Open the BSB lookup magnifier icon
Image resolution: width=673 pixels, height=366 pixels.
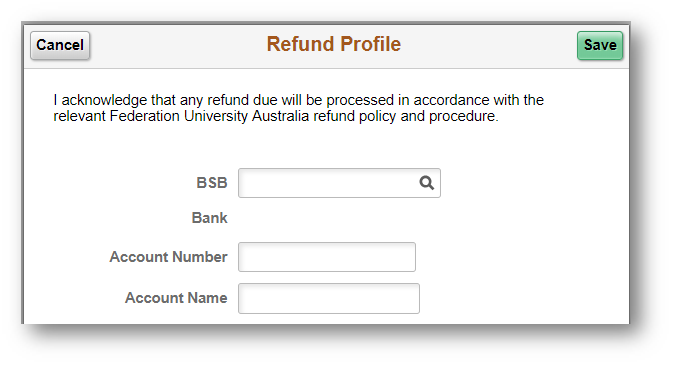tap(426, 183)
